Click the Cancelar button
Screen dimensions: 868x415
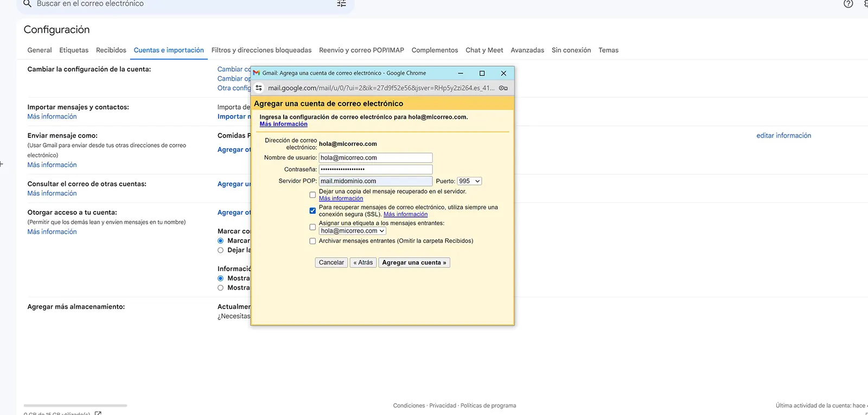coord(331,263)
